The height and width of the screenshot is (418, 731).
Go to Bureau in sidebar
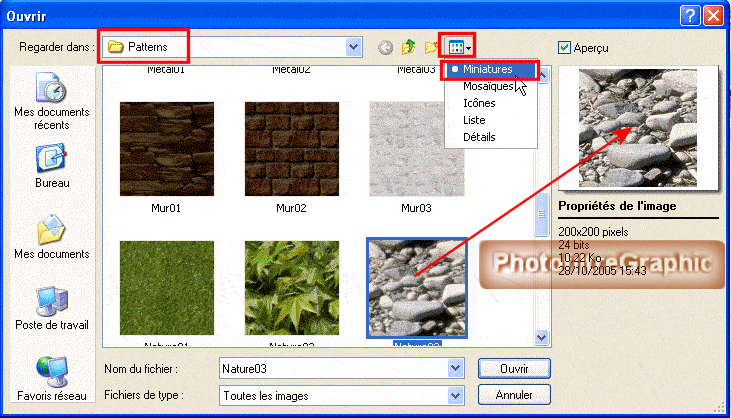click(x=51, y=167)
